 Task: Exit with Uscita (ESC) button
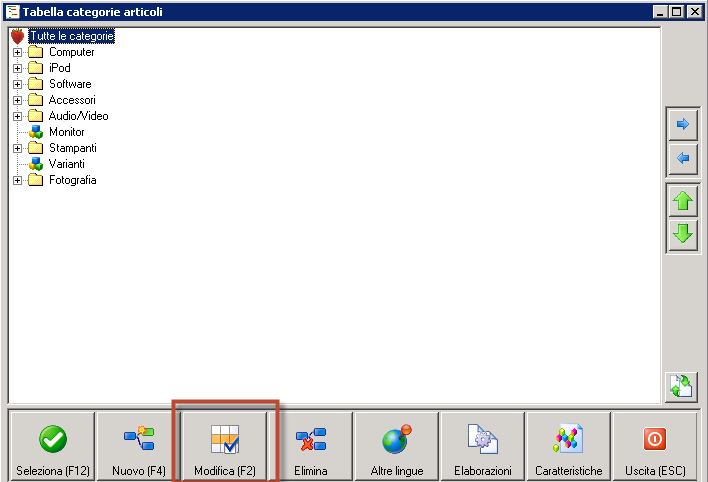(655, 446)
